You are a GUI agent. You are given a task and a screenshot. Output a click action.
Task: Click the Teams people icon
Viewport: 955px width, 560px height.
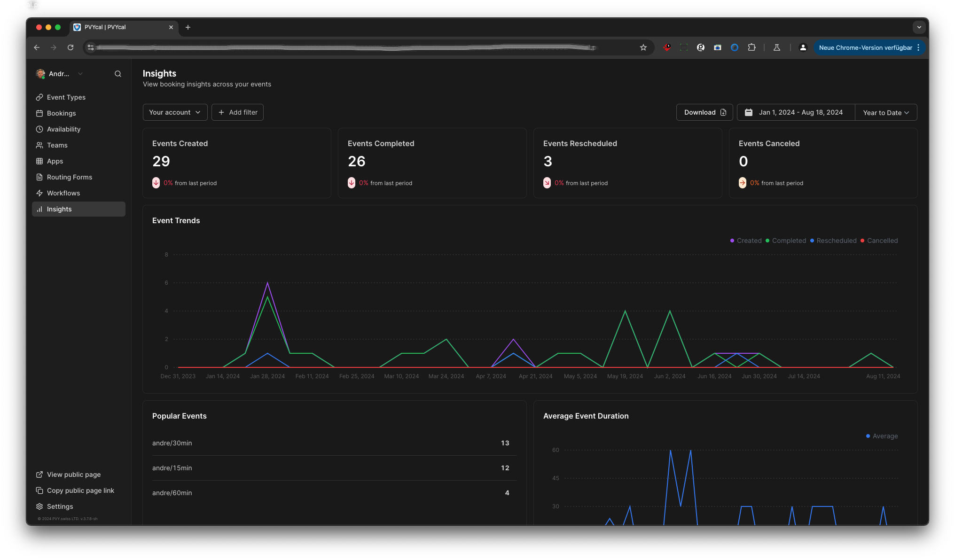[39, 145]
